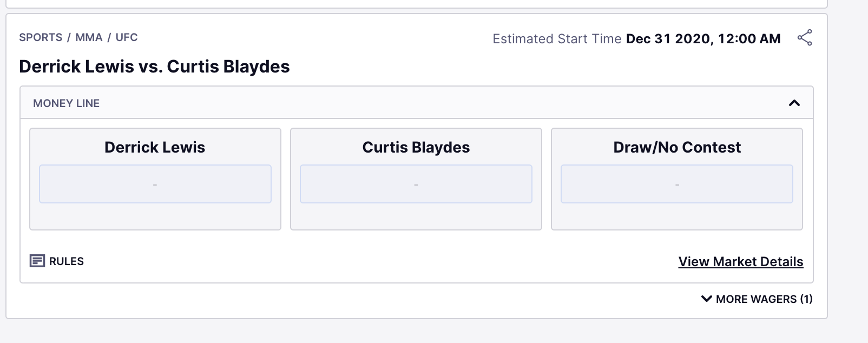Collapse the Money Line section chevron
The image size is (868, 343).
[x=794, y=103]
